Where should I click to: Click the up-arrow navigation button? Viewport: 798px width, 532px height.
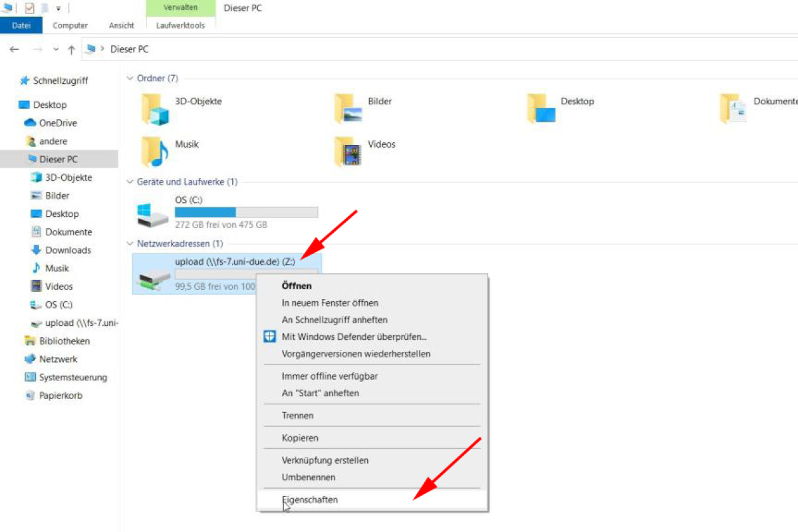pos(71,50)
